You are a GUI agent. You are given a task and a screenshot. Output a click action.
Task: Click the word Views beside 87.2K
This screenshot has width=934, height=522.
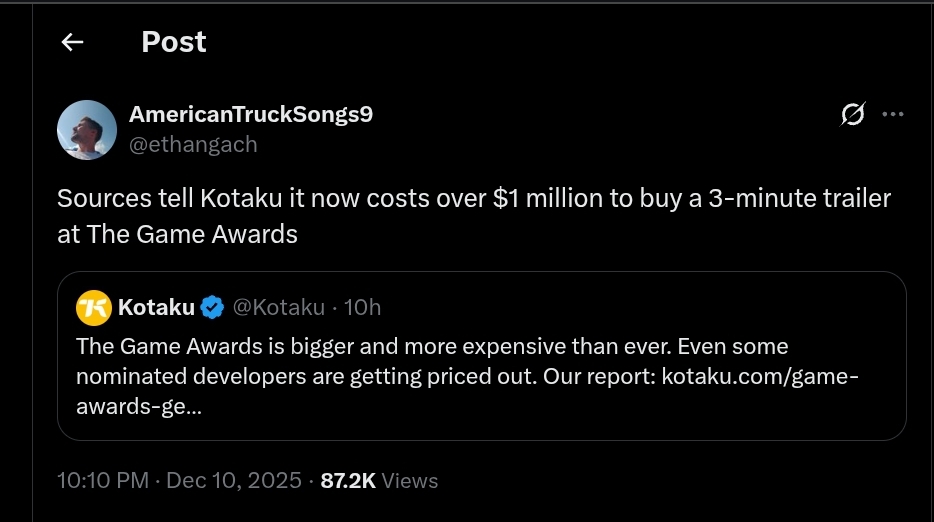(x=409, y=480)
